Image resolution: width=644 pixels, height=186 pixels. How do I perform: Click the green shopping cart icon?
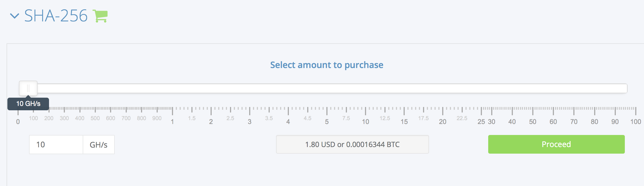pyautogui.click(x=100, y=16)
